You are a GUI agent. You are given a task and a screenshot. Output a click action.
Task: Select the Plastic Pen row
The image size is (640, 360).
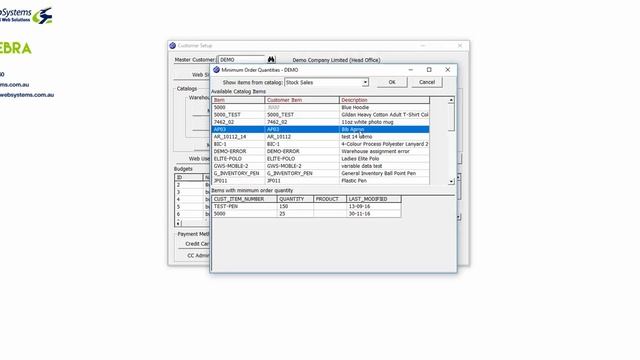click(320, 180)
